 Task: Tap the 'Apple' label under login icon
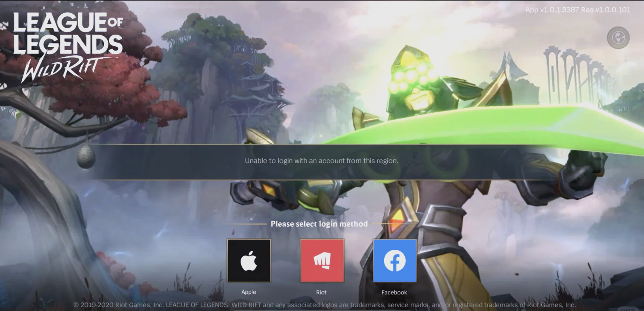[249, 292]
